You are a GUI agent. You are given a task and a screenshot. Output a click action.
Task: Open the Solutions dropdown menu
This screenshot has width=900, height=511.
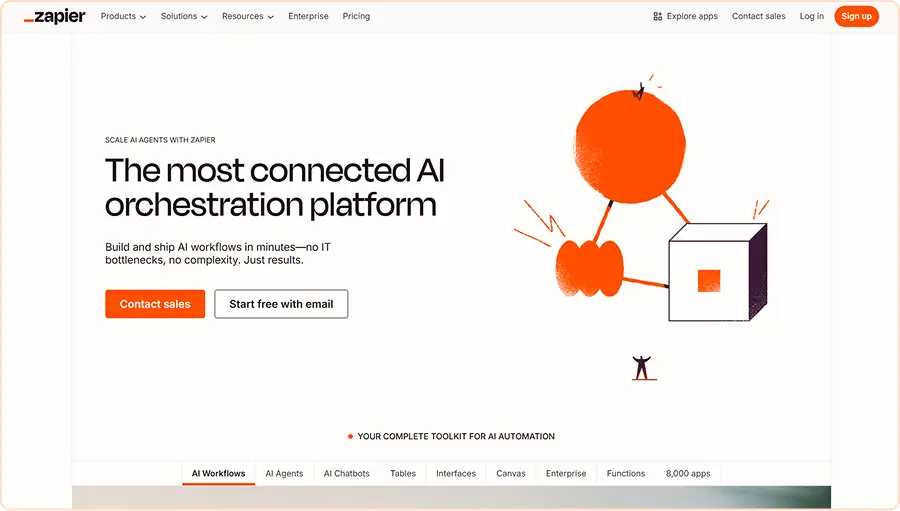tap(184, 16)
